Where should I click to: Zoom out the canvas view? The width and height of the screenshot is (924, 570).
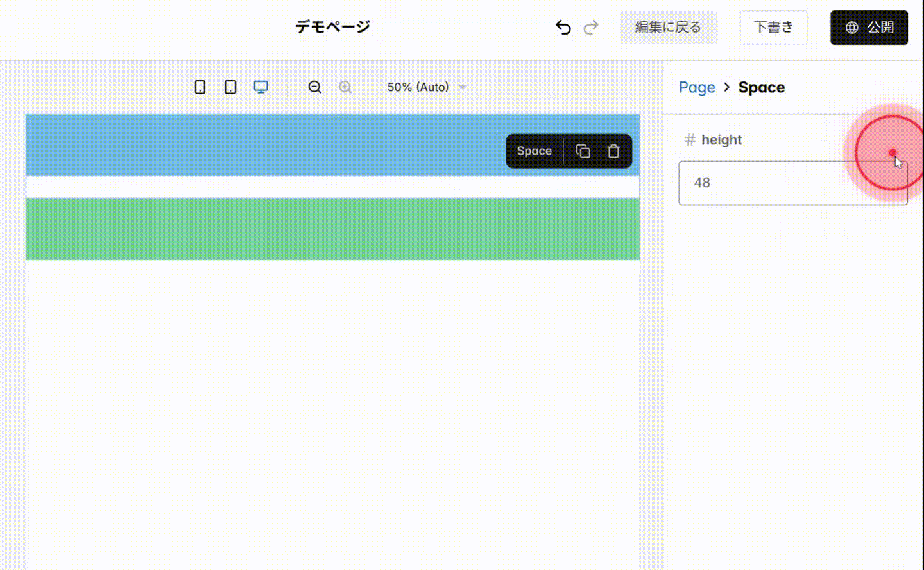(314, 87)
